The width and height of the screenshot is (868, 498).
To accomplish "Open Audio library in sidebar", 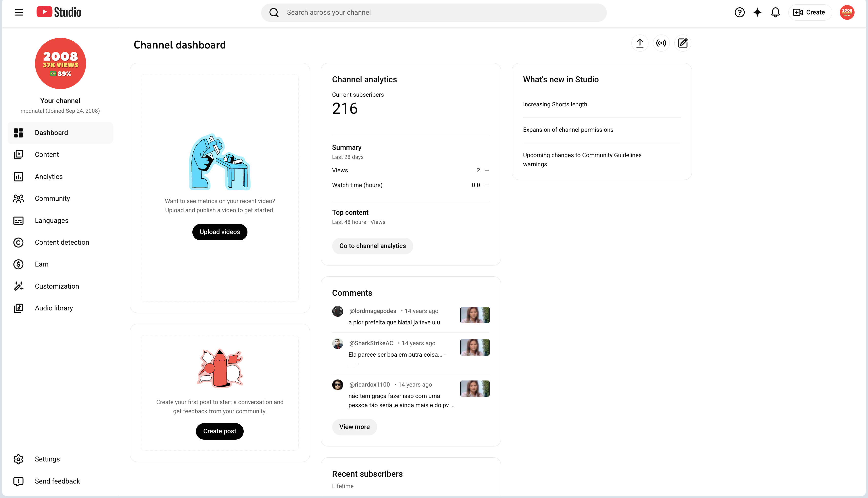I will click(x=60, y=308).
